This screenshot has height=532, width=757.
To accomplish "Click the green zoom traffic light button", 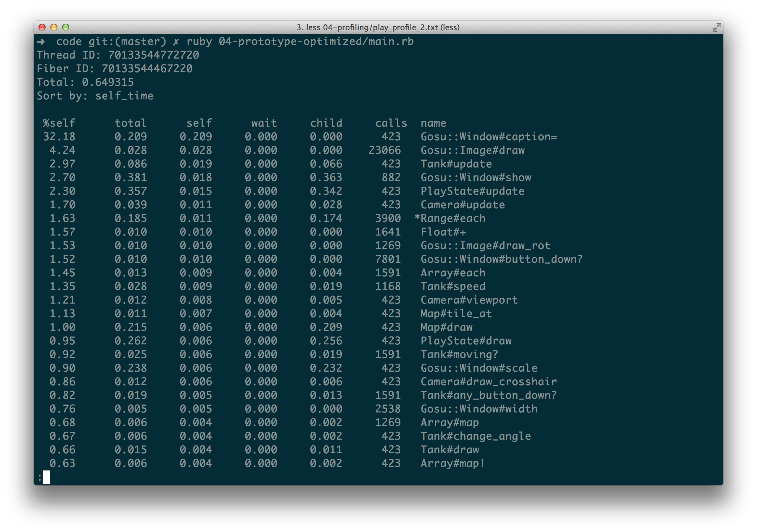I will pyautogui.click(x=66, y=28).
